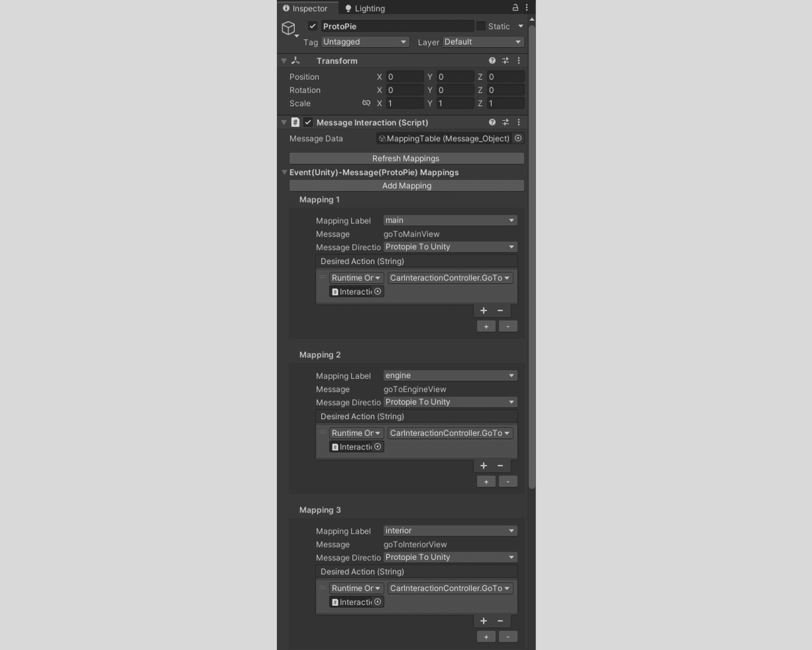This screenshot has height=650, width=812.
Task: Open Transform help via the question mark icon
Action: click(492, 61)
